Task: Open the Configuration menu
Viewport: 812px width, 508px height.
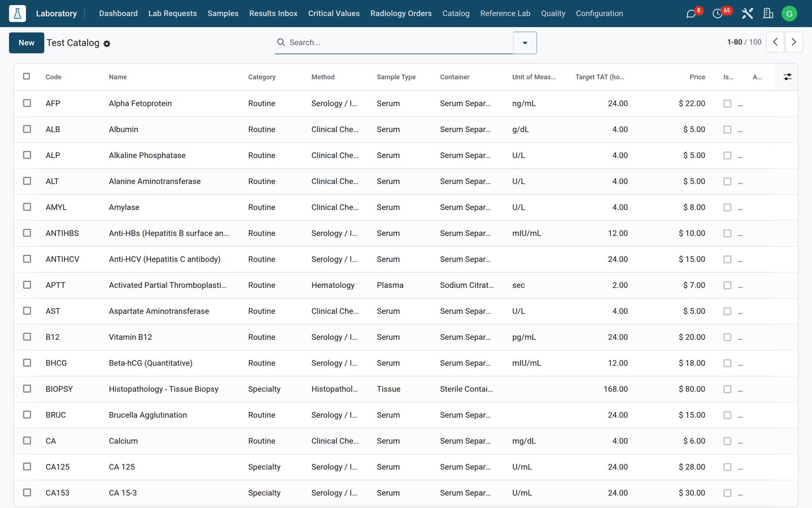Action: 599,13
